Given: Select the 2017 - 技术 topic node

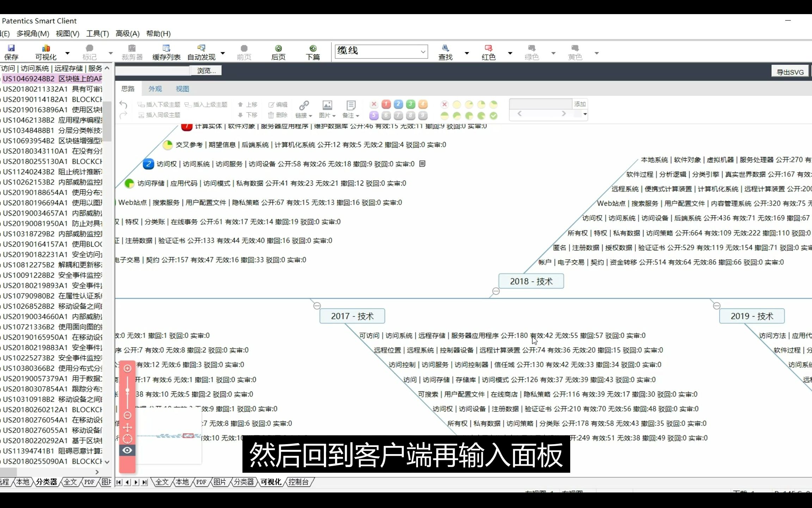Looking at the screenshot, I should (352, 316).
